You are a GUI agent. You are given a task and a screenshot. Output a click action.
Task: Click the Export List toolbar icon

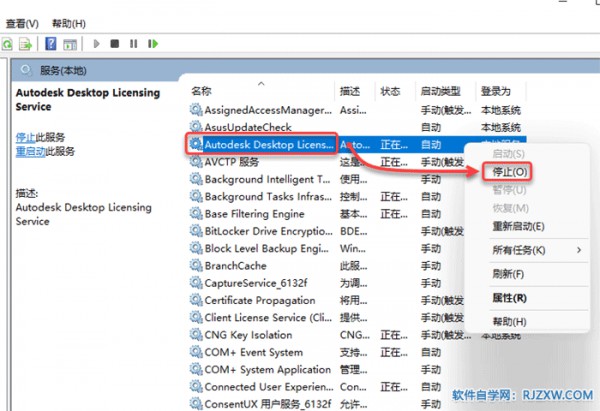point(25,44)
